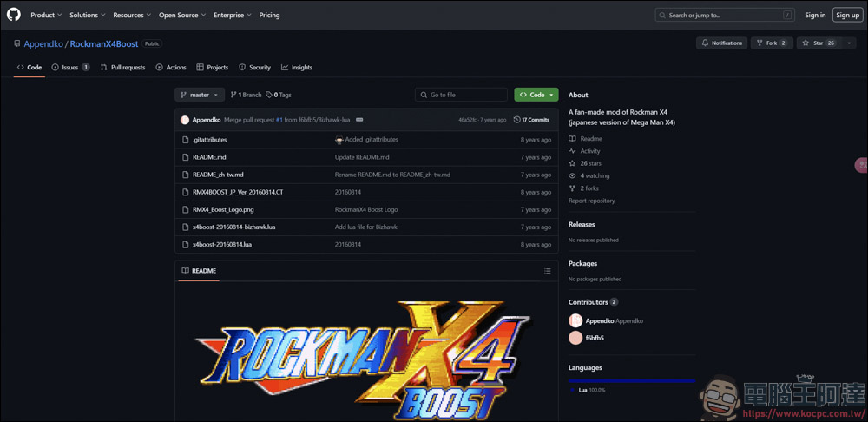Viewport: 868px width, 422px height.
Task: Open the Appendko owner profile link
Action: (x=43, y=43)
